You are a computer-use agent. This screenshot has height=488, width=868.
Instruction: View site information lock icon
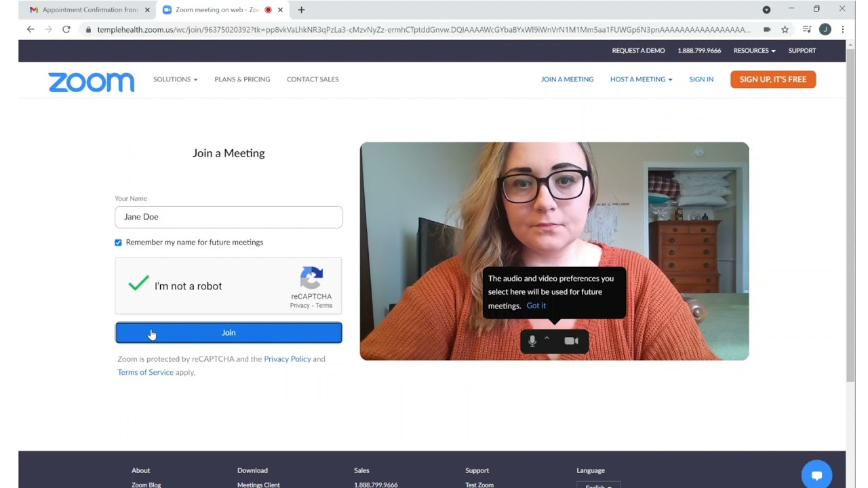(88, 30)
